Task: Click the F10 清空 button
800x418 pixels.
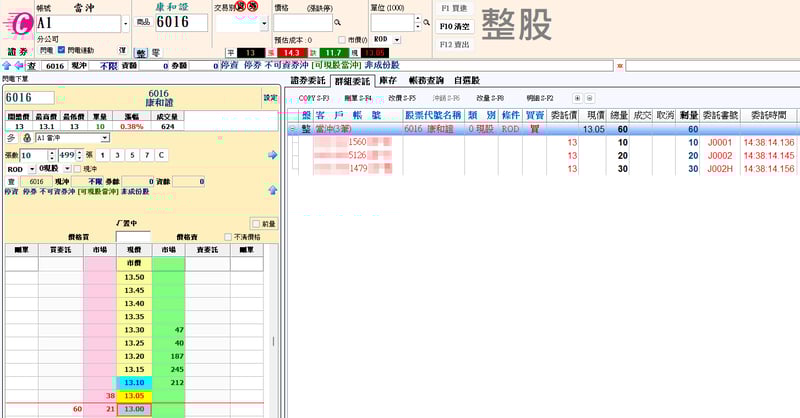Action: pyautogui.click(x=453, y=25)
